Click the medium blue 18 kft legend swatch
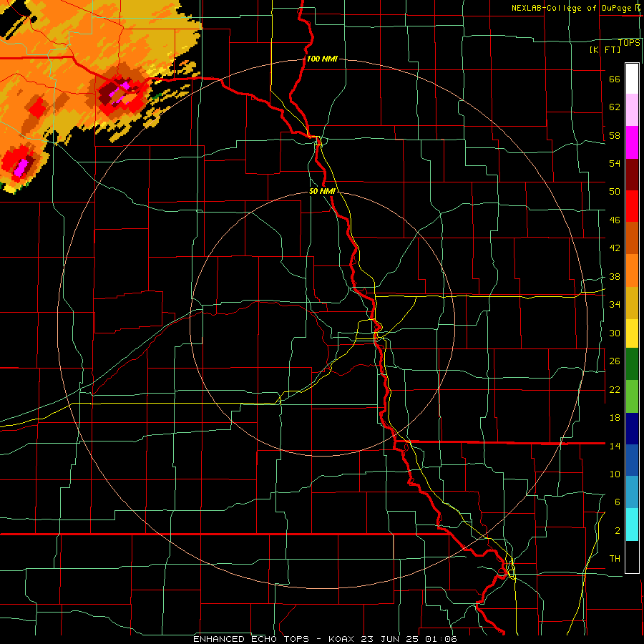Screen dimensions: 644x644 632,460
